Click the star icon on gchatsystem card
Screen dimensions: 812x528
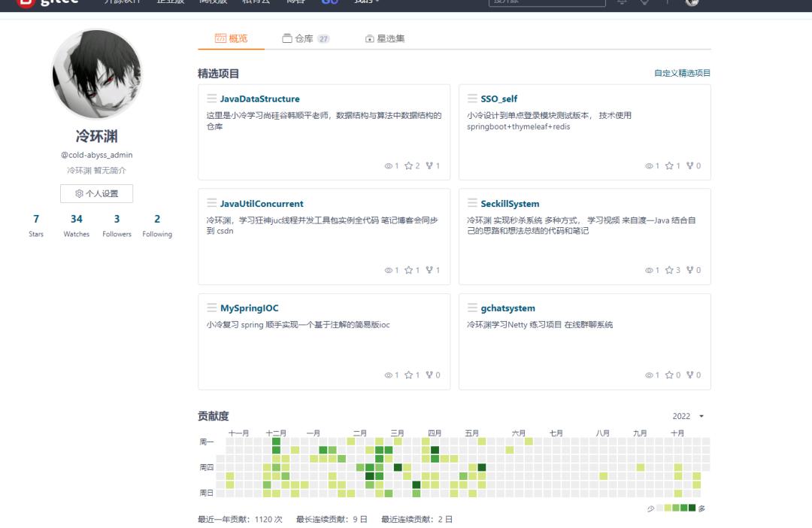(669, 375)
